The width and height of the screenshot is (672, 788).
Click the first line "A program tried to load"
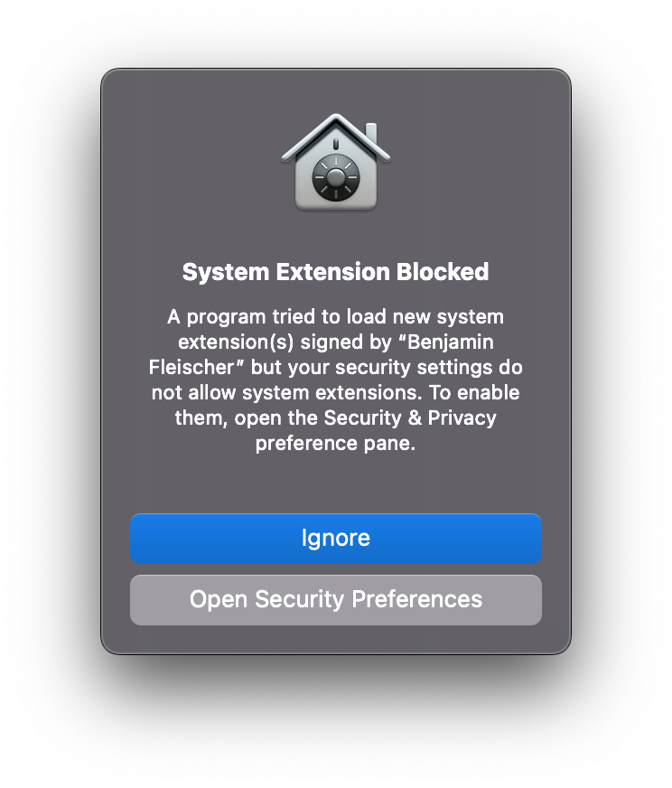tap(276, 317)
